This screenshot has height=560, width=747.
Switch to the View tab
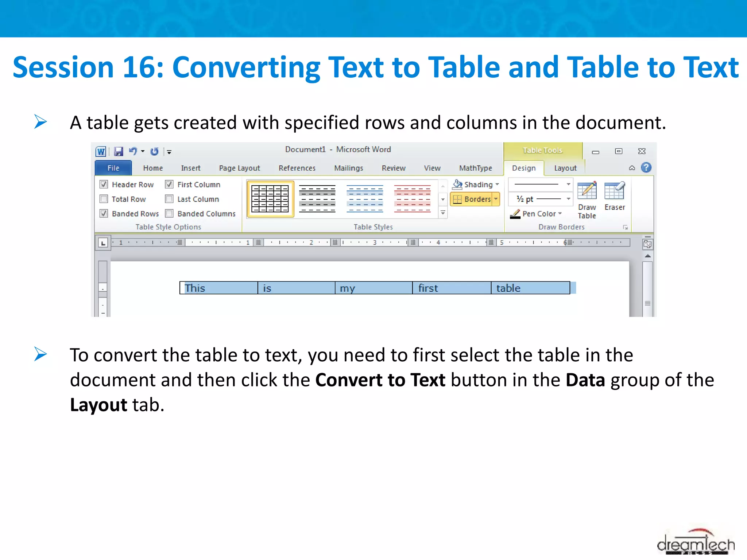pyautogui.click(x=432, y=168)
